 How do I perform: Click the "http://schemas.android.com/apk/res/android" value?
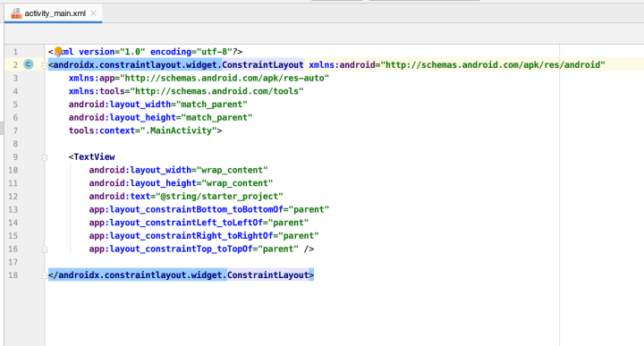pyautogui.click(x=493, y=65)
